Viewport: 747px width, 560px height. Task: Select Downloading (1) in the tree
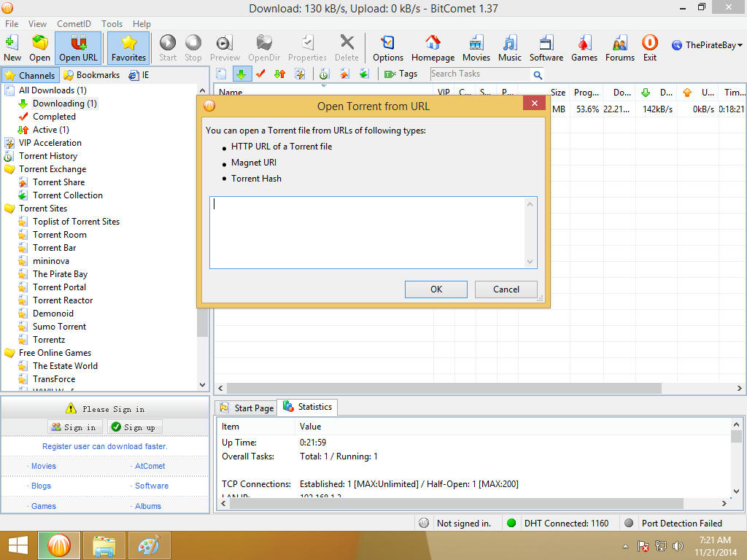(x=65, y=104)
